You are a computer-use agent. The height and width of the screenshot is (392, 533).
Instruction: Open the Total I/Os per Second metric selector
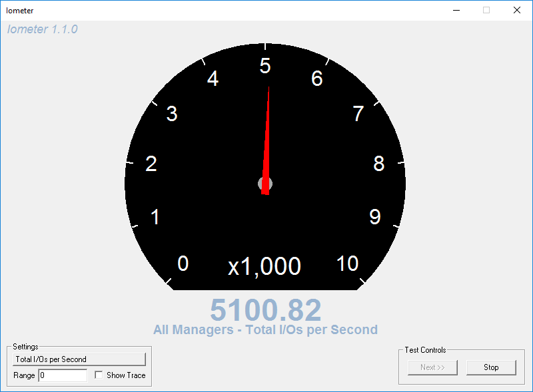point(79,359)
